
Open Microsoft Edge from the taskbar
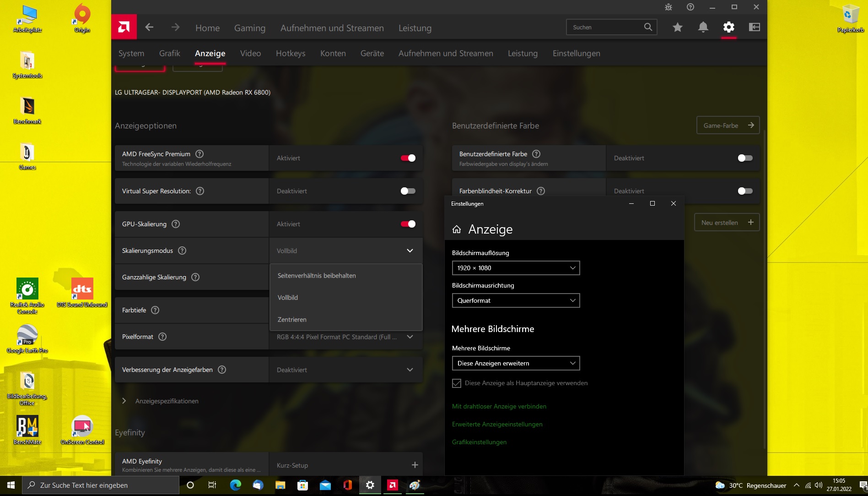[235, 485]
